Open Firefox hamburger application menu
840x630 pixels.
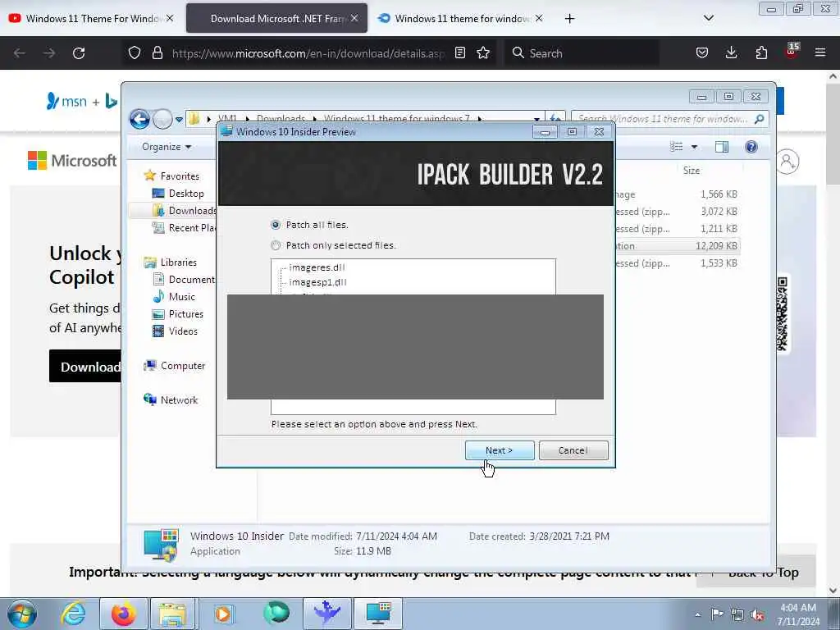click(x=820, y=53)
